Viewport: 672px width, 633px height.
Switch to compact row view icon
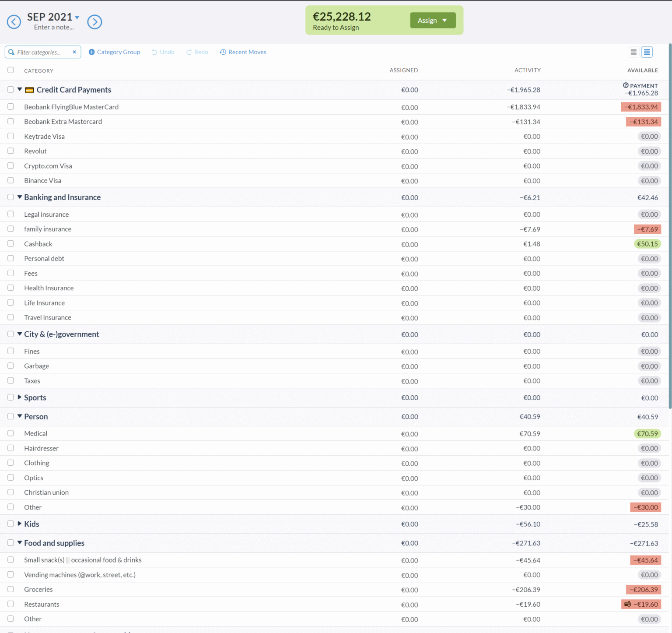633,52
